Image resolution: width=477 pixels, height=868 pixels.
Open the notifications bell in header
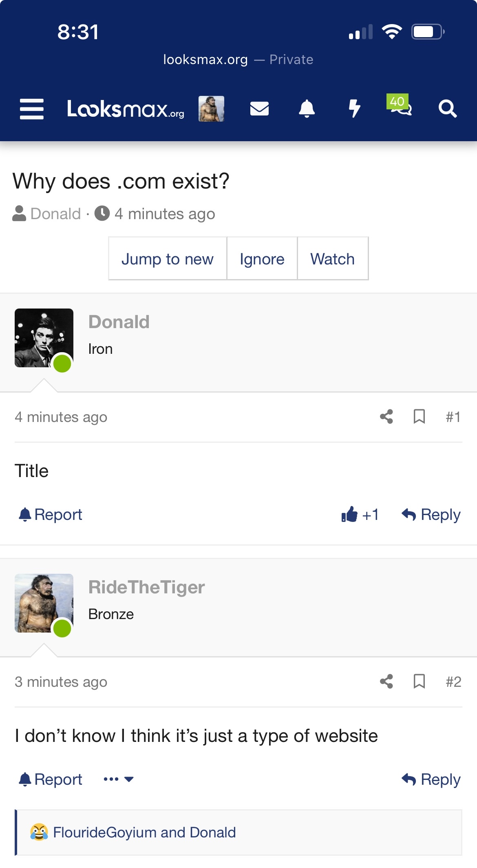pyautogui.click(x=307, y=109)
